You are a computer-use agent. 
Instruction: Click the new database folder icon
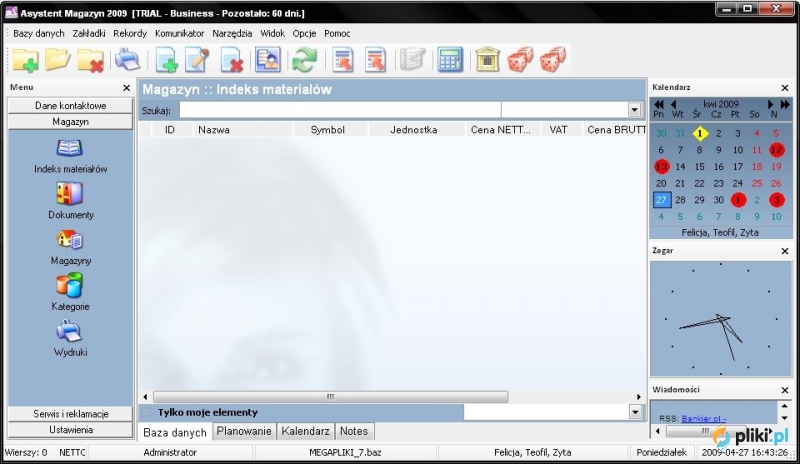(x=25, y=60)
